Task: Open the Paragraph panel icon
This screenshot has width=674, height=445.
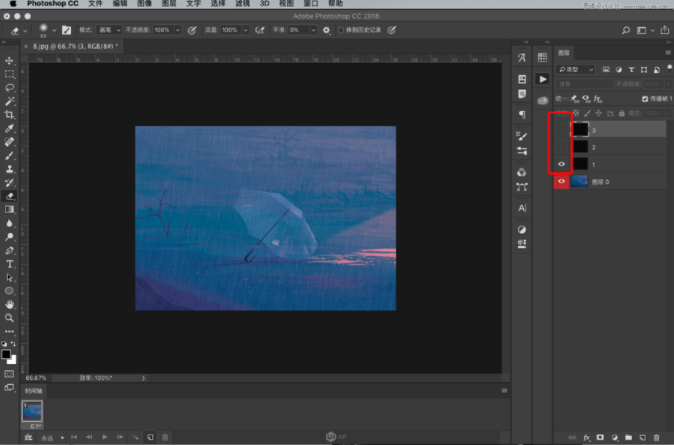Action: click(522, 115)
